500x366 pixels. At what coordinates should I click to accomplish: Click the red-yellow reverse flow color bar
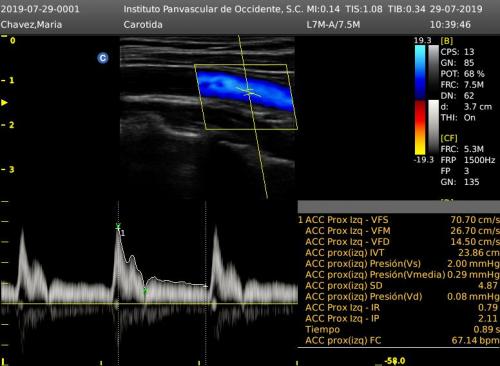pos(420,128)
